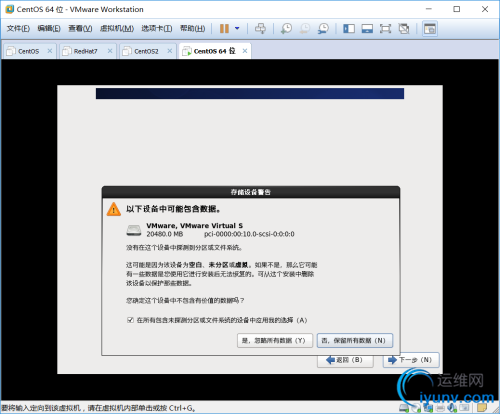Close the VMware Workstation window
This screenshot has width=500, height=414.
pyautogui.click(x=485, y=9)
